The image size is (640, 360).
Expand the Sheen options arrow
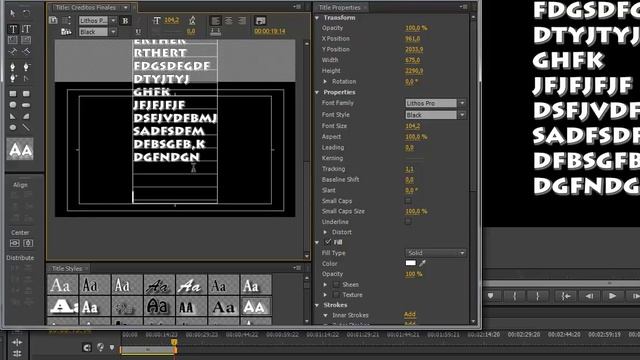coord(325,284)
